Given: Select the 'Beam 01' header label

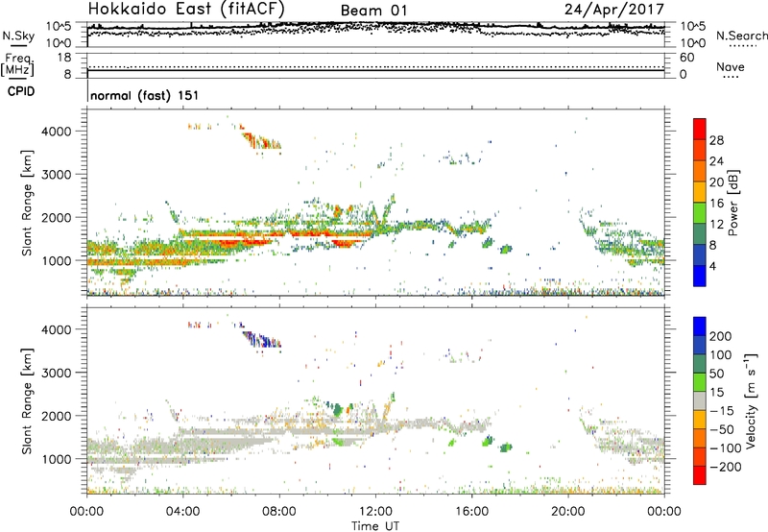Looking at the screenshot, I should click(373, 11).
